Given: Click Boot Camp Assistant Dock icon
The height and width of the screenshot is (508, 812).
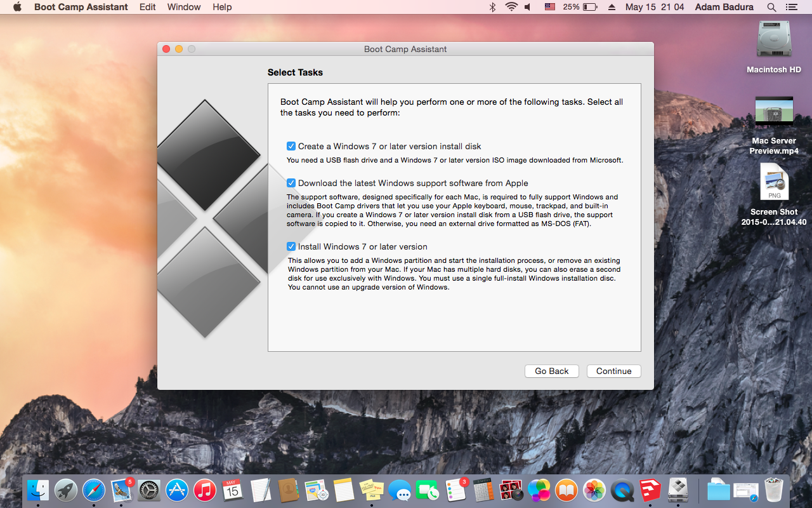Looking at the screenshot, I should pyautogui.click(x=678, y=490).
